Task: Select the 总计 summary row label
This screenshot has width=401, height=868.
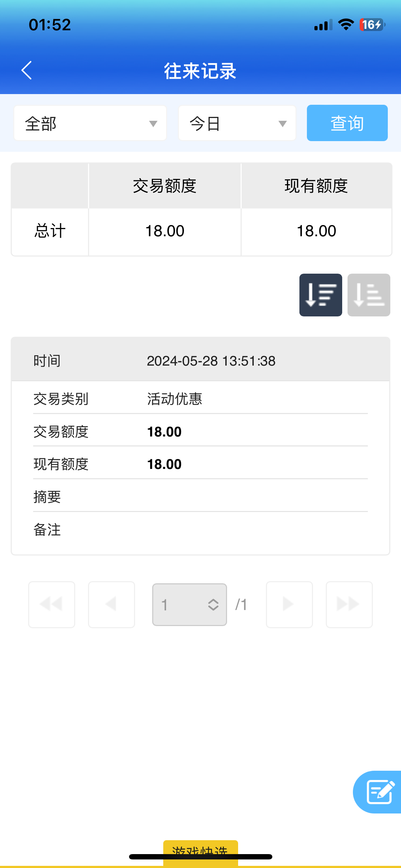Action: [50, 231]
